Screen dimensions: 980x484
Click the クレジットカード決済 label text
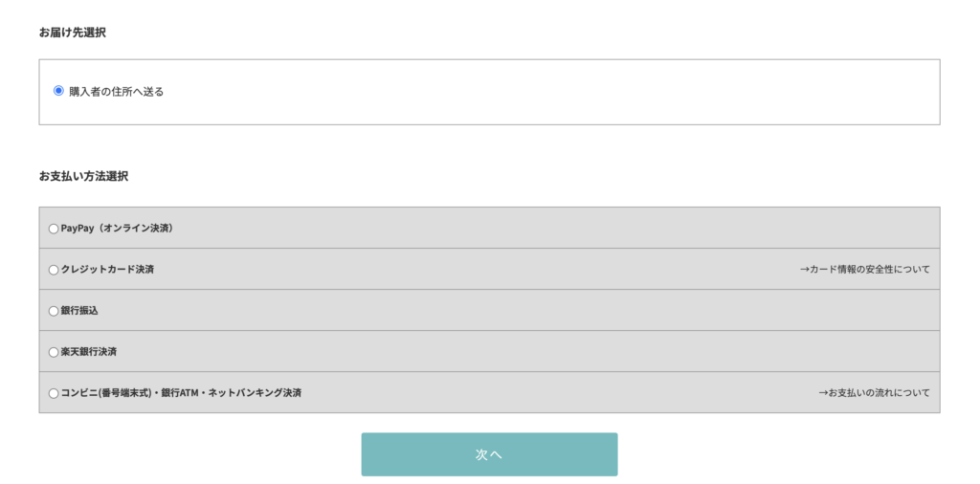(107, 270)
